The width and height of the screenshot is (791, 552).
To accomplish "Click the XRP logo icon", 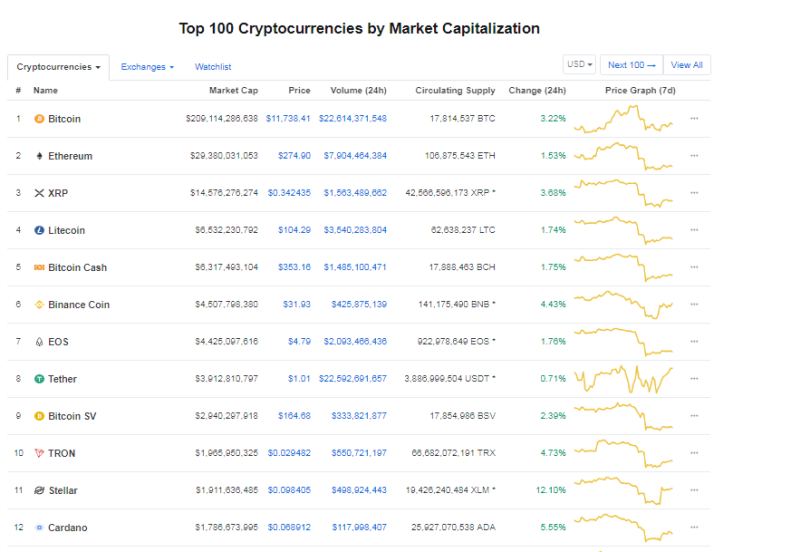I will click(39, 193).
